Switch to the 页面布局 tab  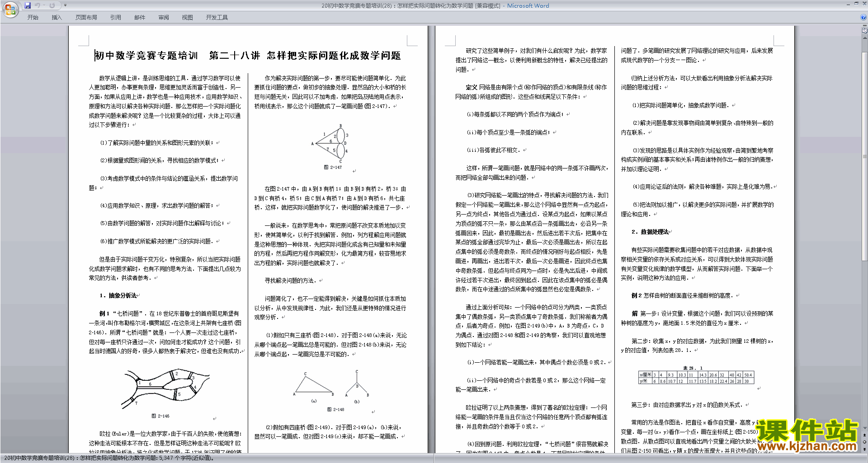point(86,18)
